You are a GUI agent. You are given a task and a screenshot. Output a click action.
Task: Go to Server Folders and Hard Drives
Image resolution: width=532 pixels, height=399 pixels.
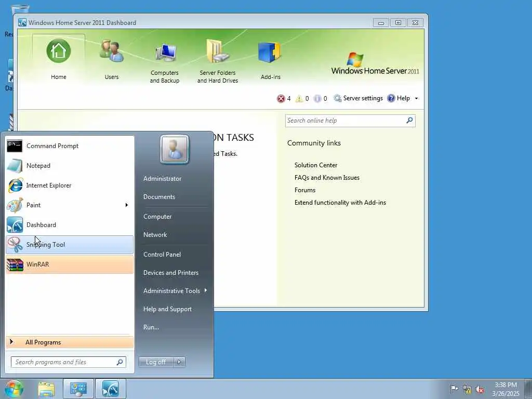point(218,62)
